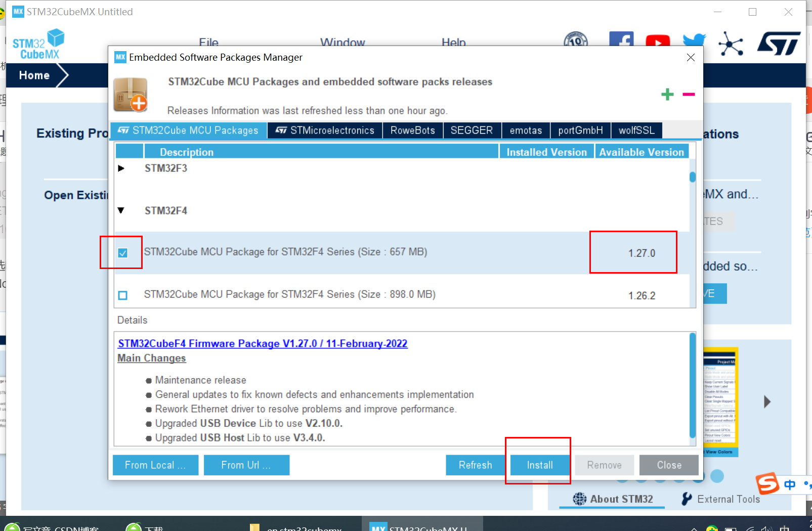Click the Install button

click(540, 465)
